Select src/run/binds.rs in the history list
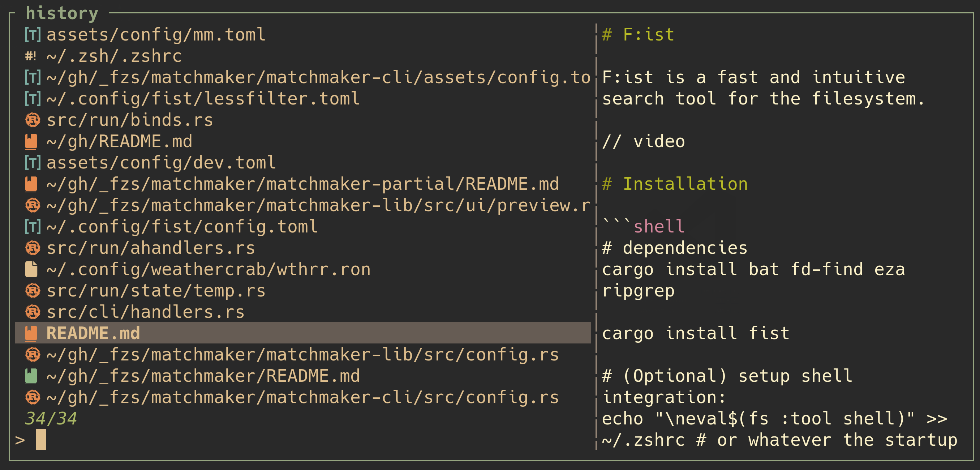980x470 pixels. click(x=303, y=120)
